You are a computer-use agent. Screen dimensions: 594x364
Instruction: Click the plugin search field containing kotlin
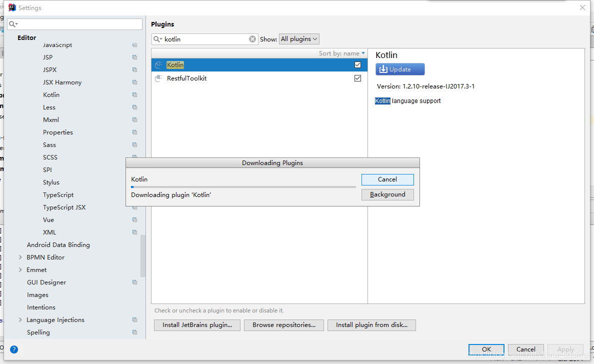tap(205, 39)
